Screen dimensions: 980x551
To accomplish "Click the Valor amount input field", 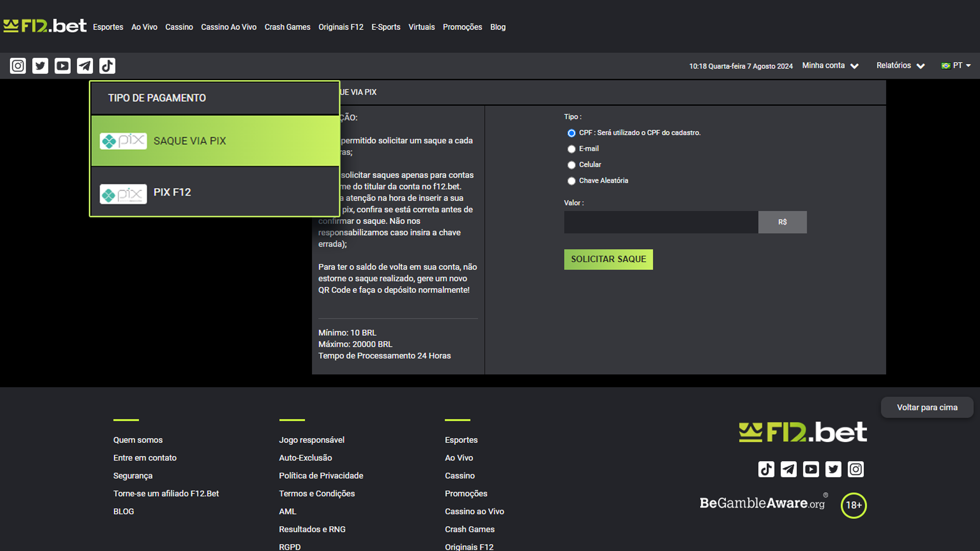I will point(660,222).
